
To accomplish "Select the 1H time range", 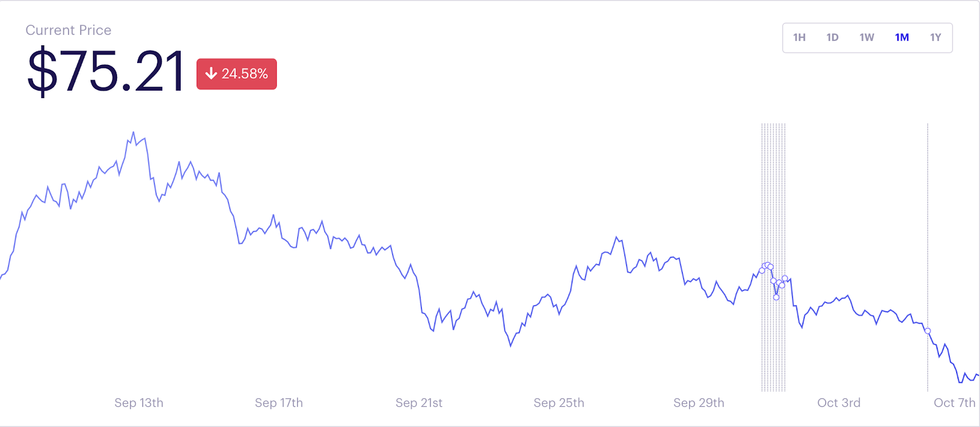I will [799, 37].
